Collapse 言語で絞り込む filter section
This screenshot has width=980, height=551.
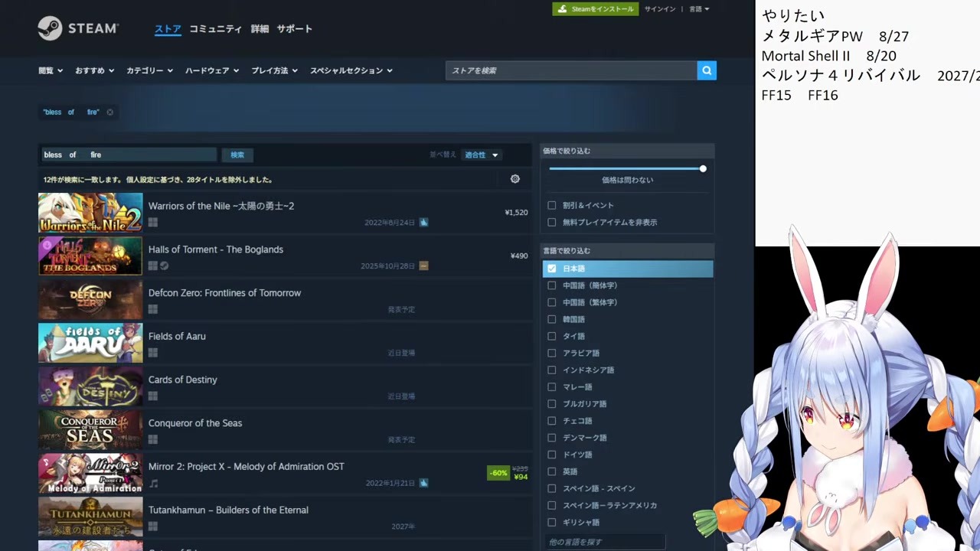[627, 251]
